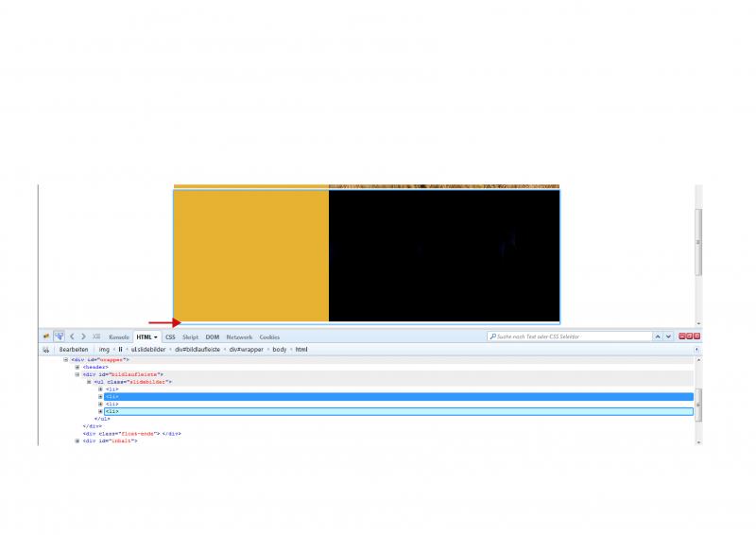The image size is (756, 535).
Task: Expand the div id inhalt node
Action: 77,440
